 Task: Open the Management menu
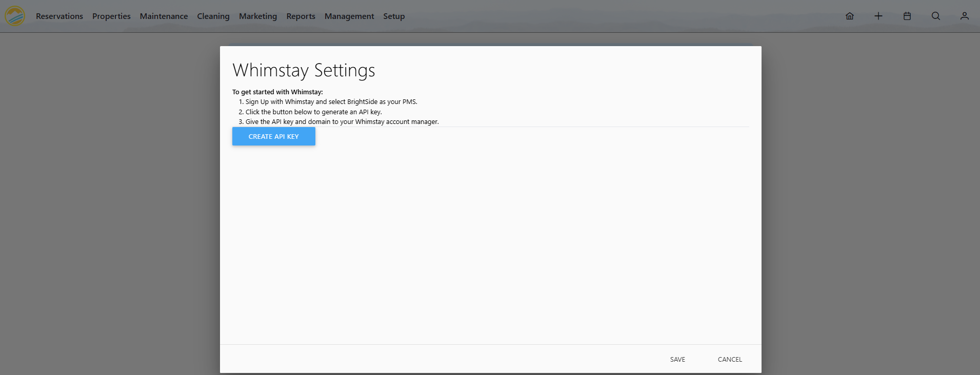pos(349,16)
